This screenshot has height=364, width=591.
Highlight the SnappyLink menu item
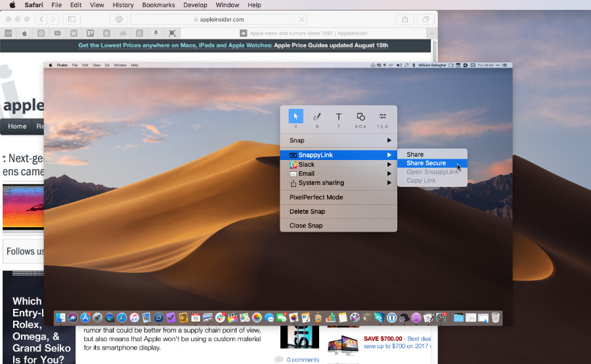pos(338,155)
